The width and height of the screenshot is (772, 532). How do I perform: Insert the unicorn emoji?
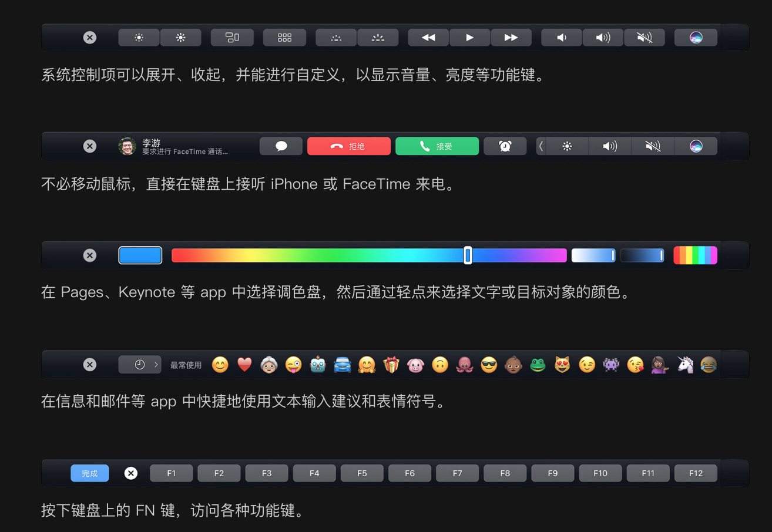[684, 365]
